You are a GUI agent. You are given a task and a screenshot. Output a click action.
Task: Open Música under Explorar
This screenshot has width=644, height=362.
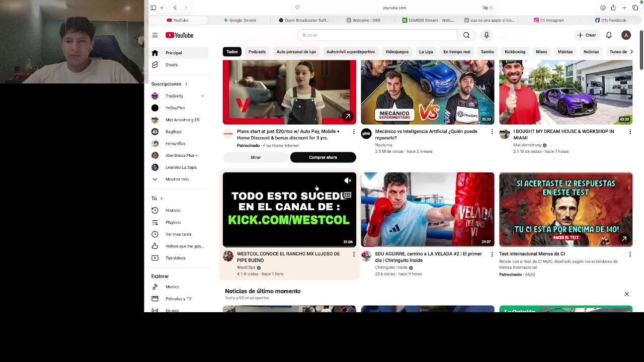coord(179,287)
